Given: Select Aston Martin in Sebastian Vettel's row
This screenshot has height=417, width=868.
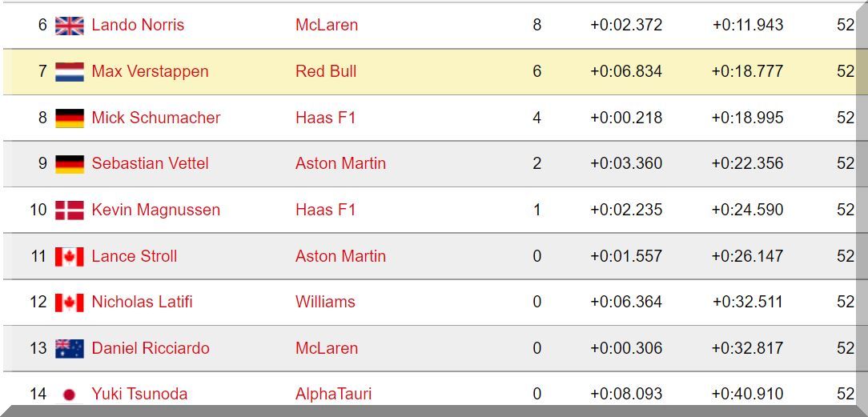Looking at the screenshot, I should tap(340, 163).
